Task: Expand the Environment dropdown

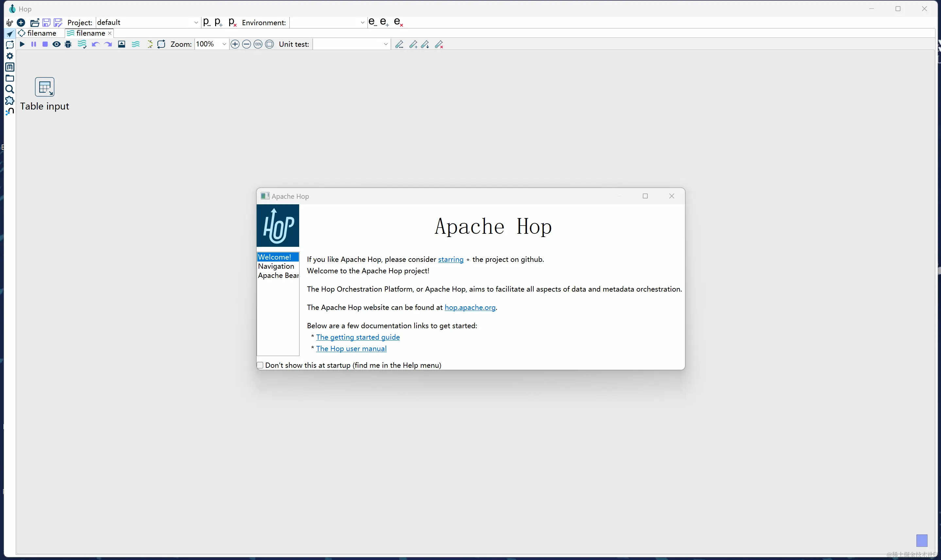Action: (362, 23)
